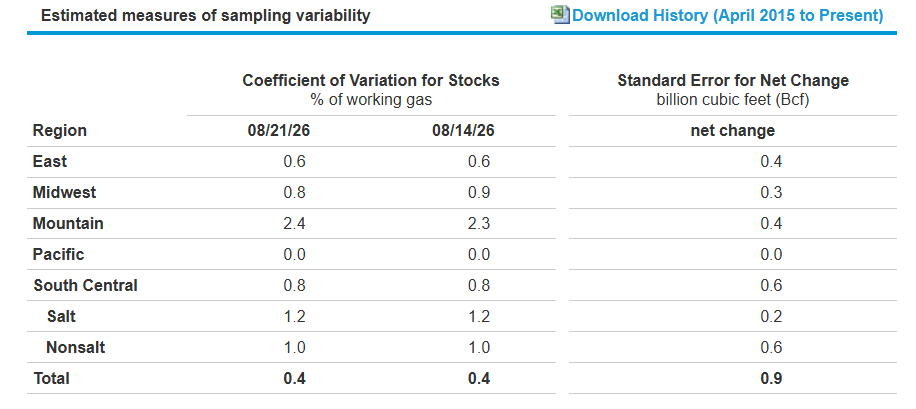The height and width of the screenshot is (409, 916).
Task: Click Midwest's 0.9 value for 08/14/26
Action: click(479, 192)
